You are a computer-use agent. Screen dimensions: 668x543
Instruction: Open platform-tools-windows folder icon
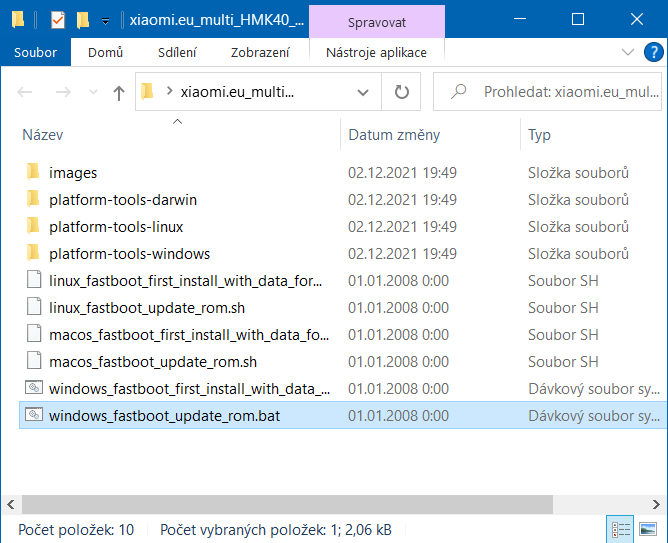33,253
